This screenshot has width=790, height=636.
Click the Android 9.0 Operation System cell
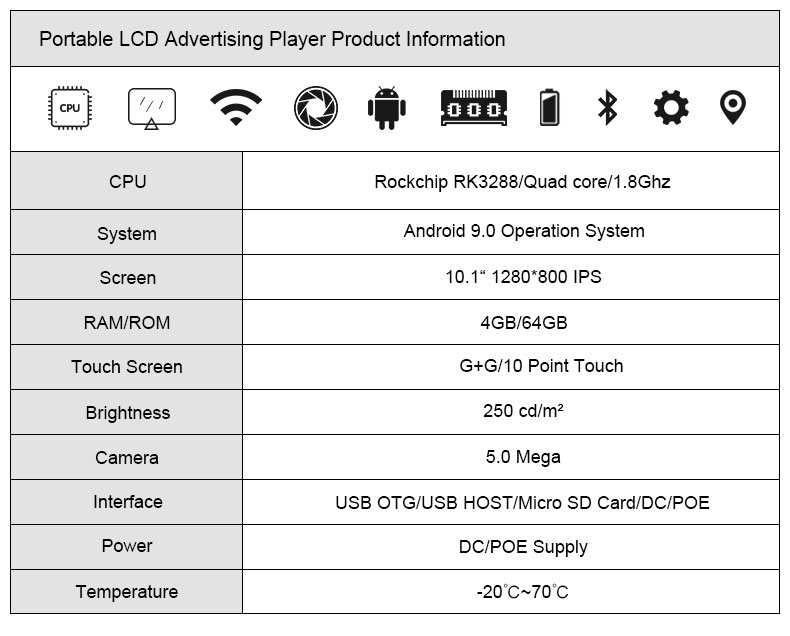511,232
